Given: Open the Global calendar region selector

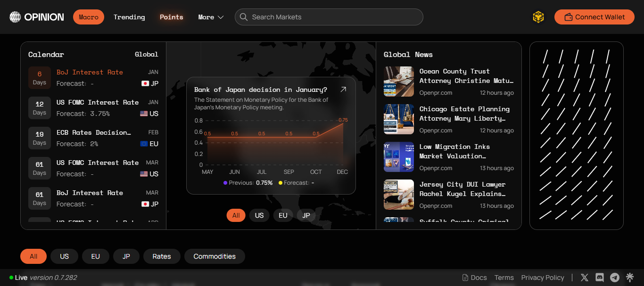Looking at the screenshot, I should click(146, 55).
